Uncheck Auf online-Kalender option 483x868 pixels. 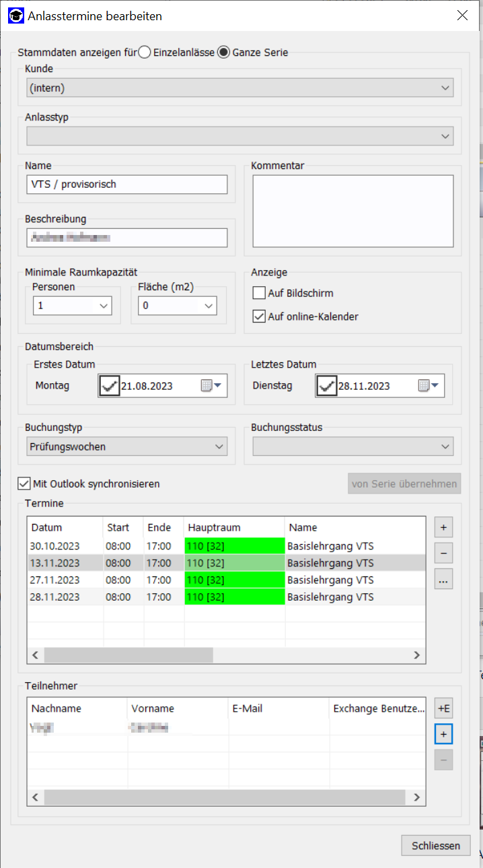[259, 316]
